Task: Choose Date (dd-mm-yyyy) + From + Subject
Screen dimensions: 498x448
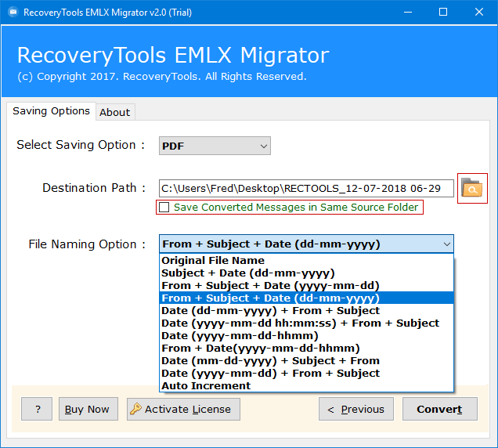Action: [x=306, y=310]
